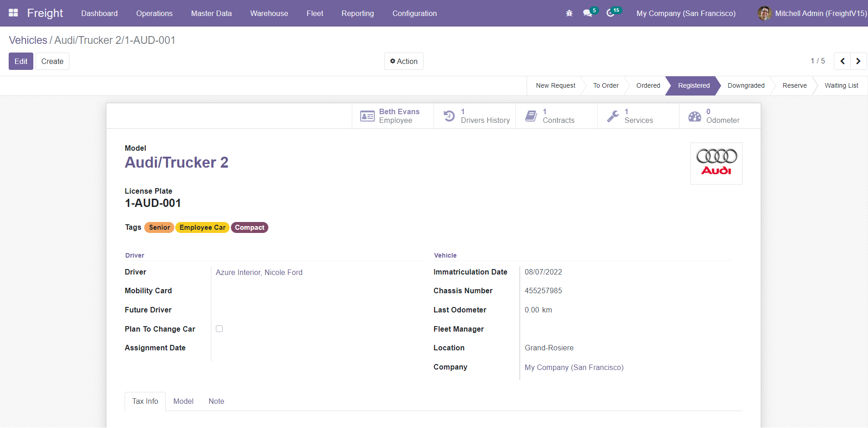Open the apps grid menu icon
The height and width of the screenshot is (428, 868).
13,13
